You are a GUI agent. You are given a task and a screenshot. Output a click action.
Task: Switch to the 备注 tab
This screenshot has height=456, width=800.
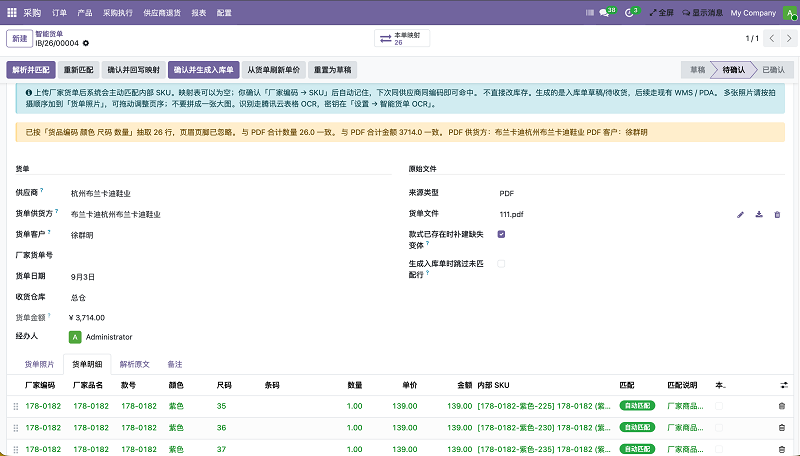[x=174, y=364]
